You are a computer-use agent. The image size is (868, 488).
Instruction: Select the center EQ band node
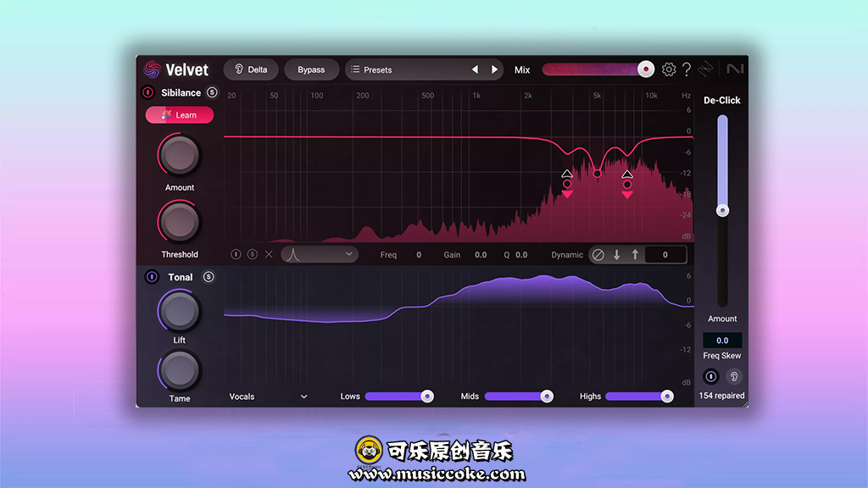598,174
